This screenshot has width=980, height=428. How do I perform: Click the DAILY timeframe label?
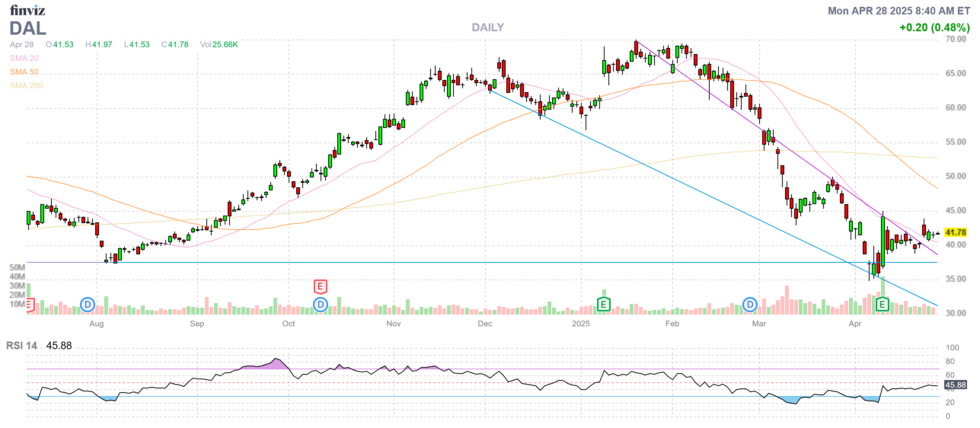[x=488, y=27]
